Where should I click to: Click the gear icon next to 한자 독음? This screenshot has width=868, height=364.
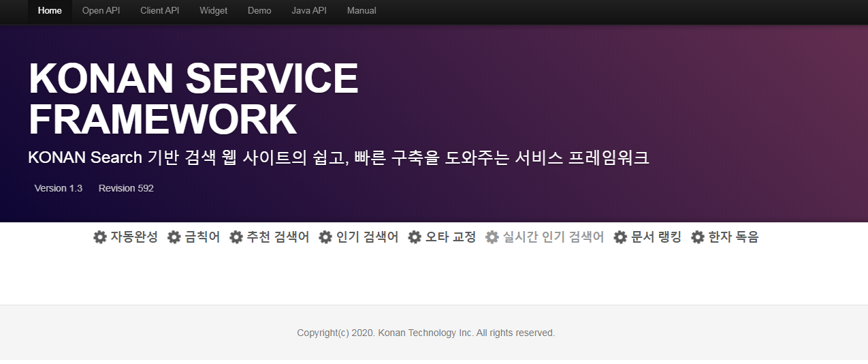coord(698,237)
